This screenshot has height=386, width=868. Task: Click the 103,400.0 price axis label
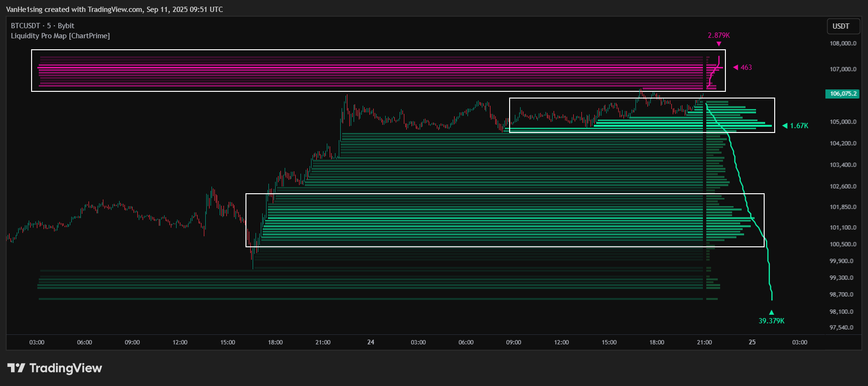coord(843,165)
